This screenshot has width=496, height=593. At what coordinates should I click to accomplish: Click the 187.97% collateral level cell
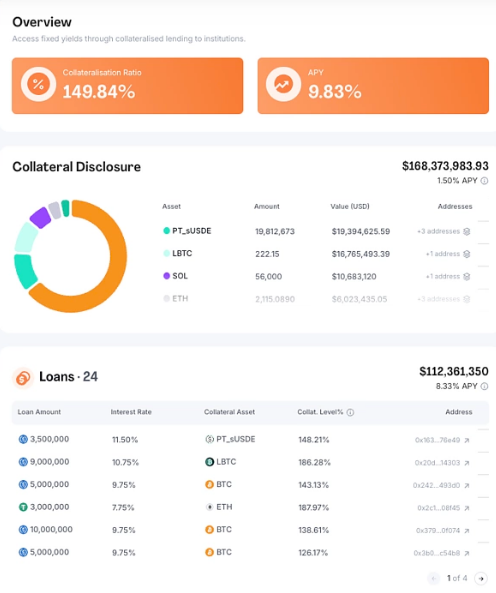314,508
